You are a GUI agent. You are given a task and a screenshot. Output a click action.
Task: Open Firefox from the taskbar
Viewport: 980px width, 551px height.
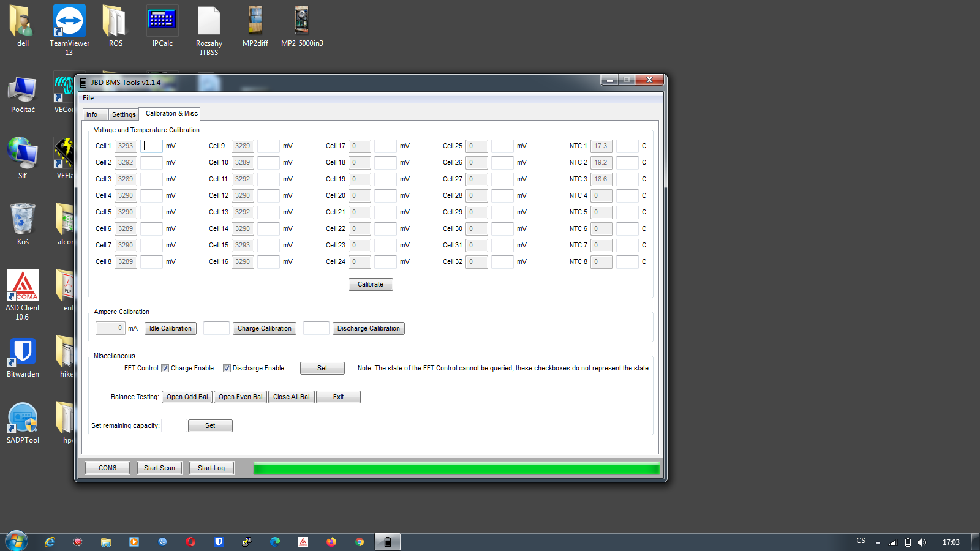331,542
